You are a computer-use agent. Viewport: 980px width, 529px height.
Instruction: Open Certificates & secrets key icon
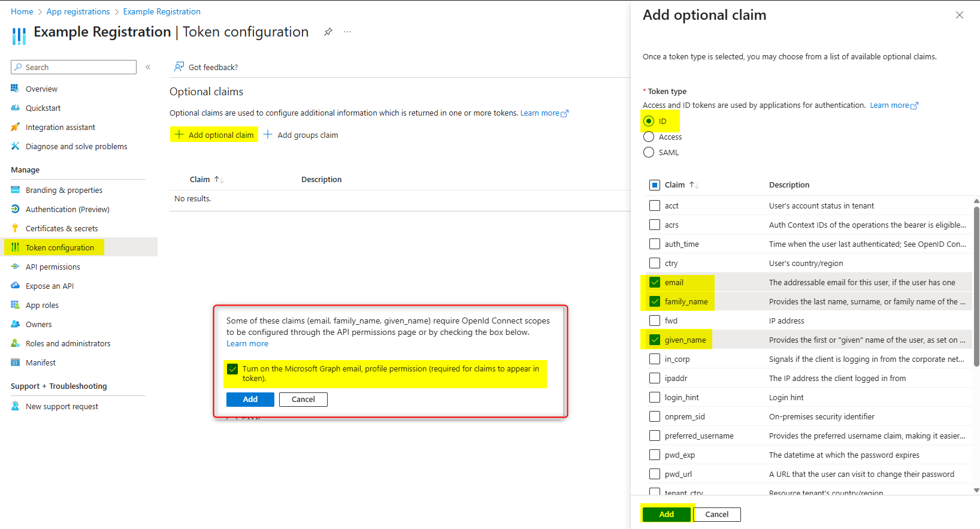pos(15,228)
